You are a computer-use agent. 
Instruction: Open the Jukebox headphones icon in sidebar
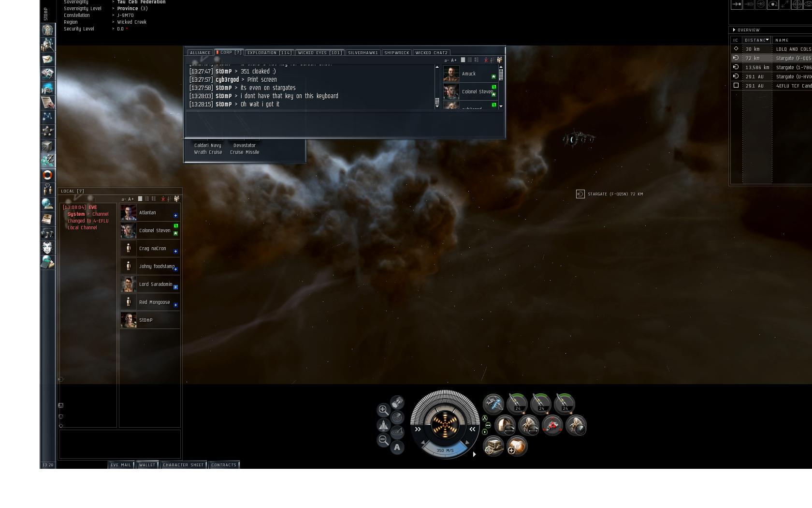[47, 233]
